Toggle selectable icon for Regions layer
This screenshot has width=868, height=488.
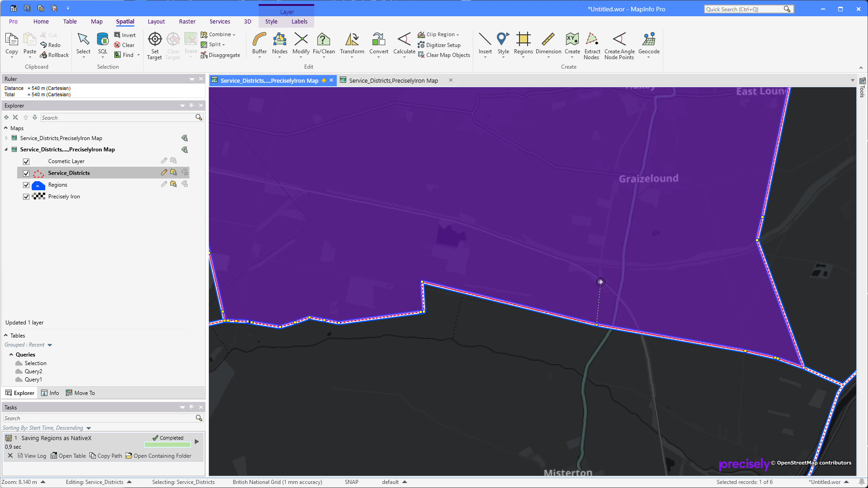tap(173, 184)
